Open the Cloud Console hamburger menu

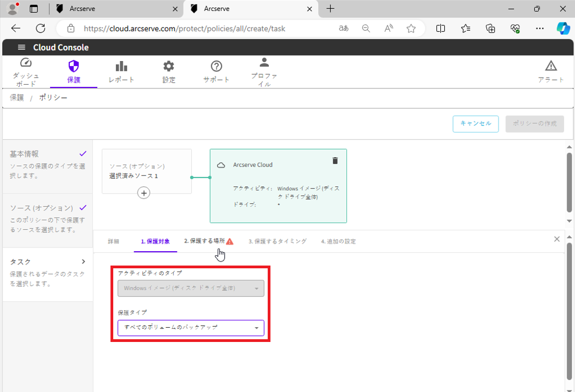point(21,47)
